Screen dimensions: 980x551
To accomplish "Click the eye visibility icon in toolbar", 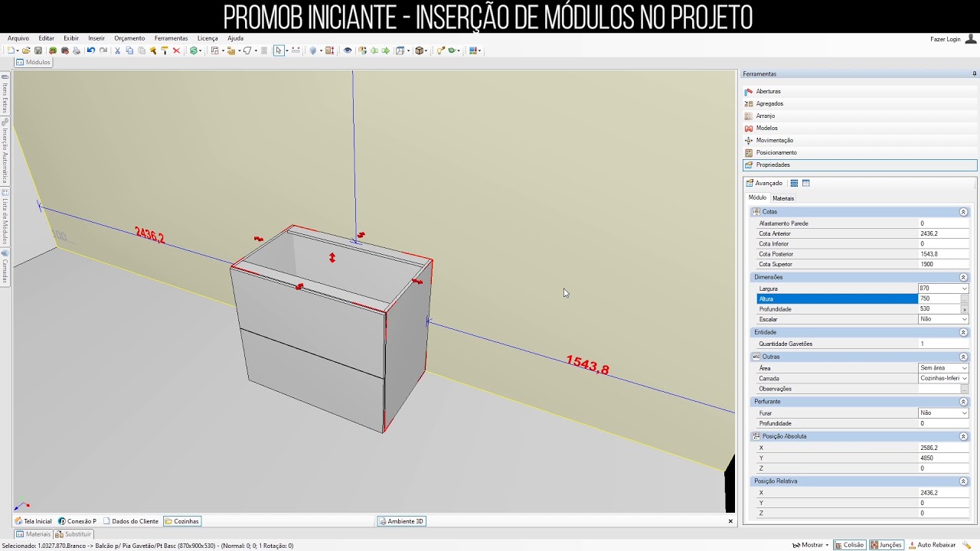I will 348,51.
